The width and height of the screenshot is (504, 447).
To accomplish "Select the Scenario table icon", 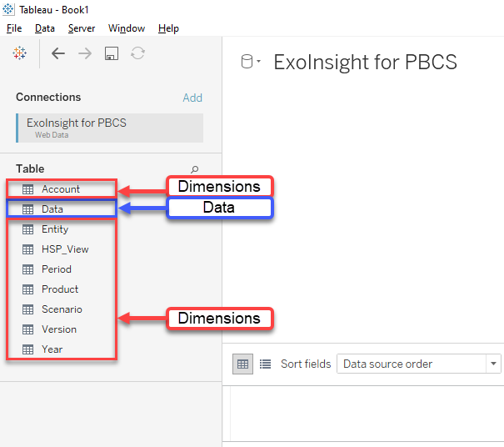I will (x=27, y=309).
